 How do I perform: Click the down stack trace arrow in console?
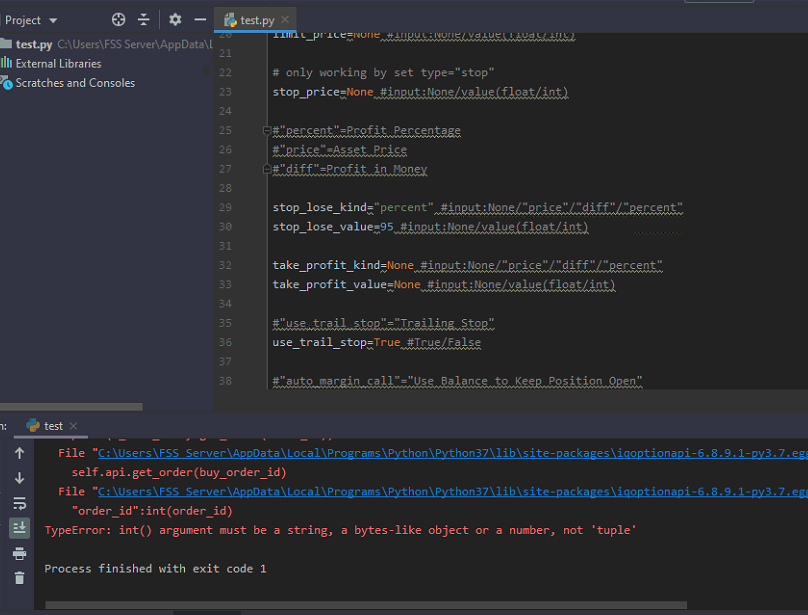point(19,479)
